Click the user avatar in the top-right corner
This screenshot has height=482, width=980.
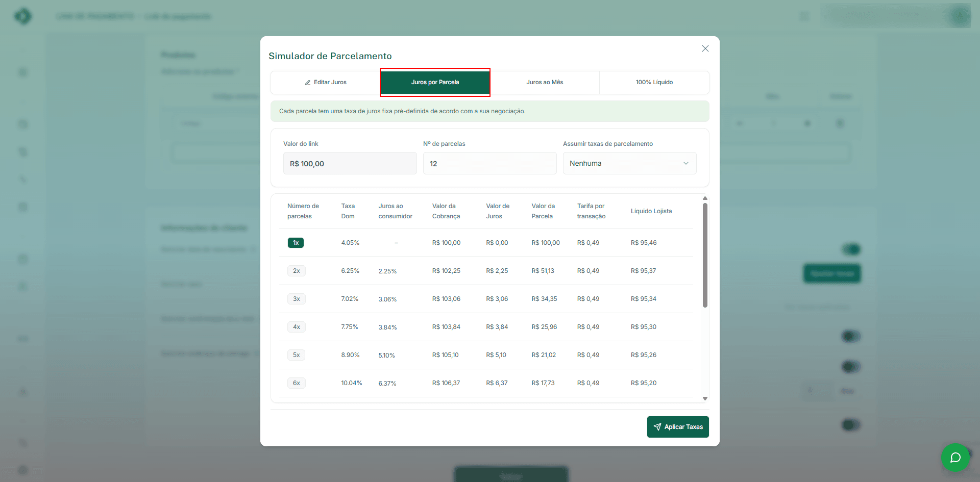coord(961,16)
